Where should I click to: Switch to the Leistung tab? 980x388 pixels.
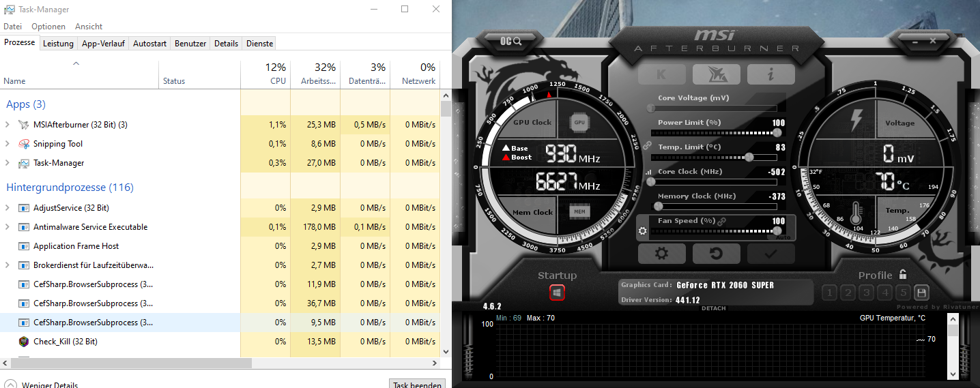(x=58, y=43)
